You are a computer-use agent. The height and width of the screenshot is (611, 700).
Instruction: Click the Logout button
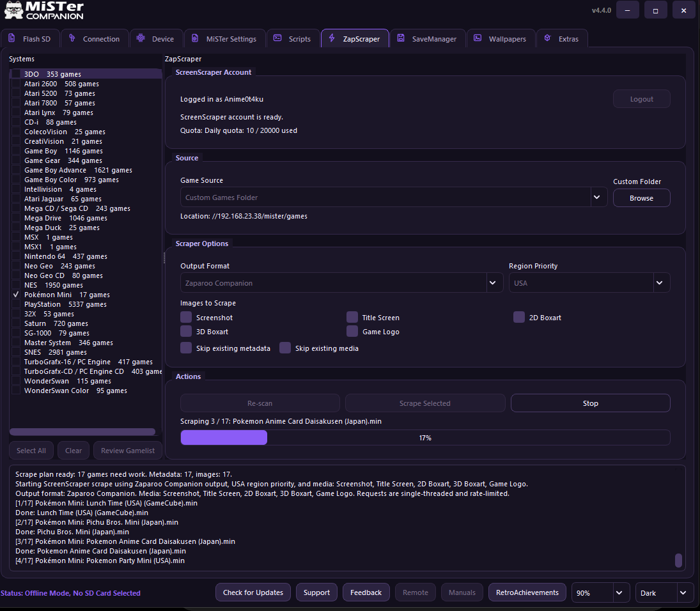642,99
